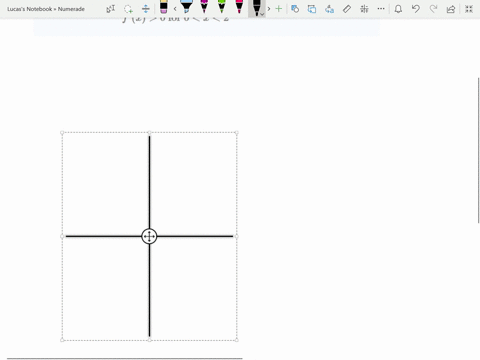Click the top-left selection handle
Viewport: 480px width, 360px height.
62,133
